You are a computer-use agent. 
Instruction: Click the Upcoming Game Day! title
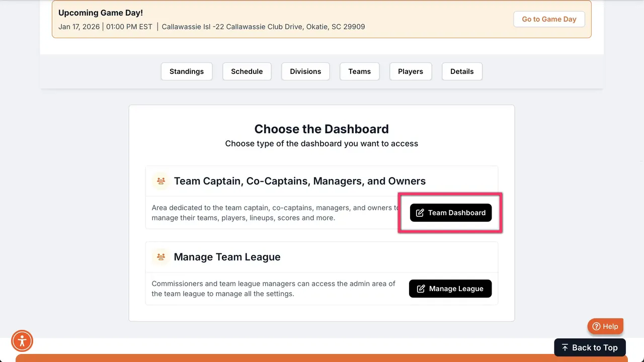click(x=101, y=13)
